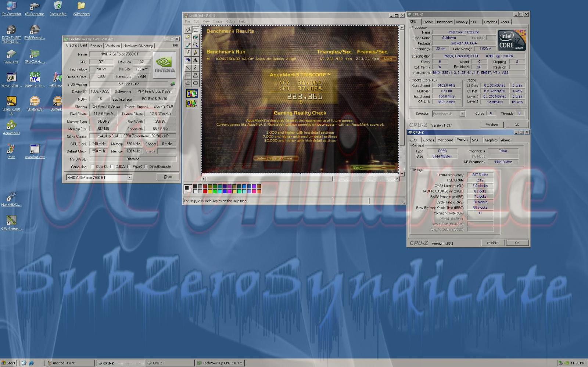The height and width of the screenshot is (367, 588).
Task: Select the Polygon shape tool
Action: pyautogui.click(x=196, y=76)
